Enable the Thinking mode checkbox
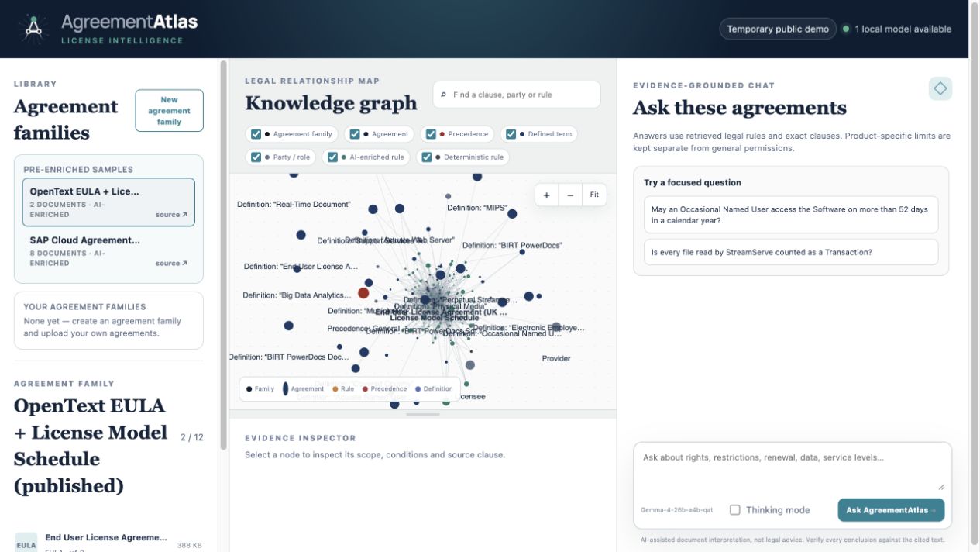 (x=735, y=510)
